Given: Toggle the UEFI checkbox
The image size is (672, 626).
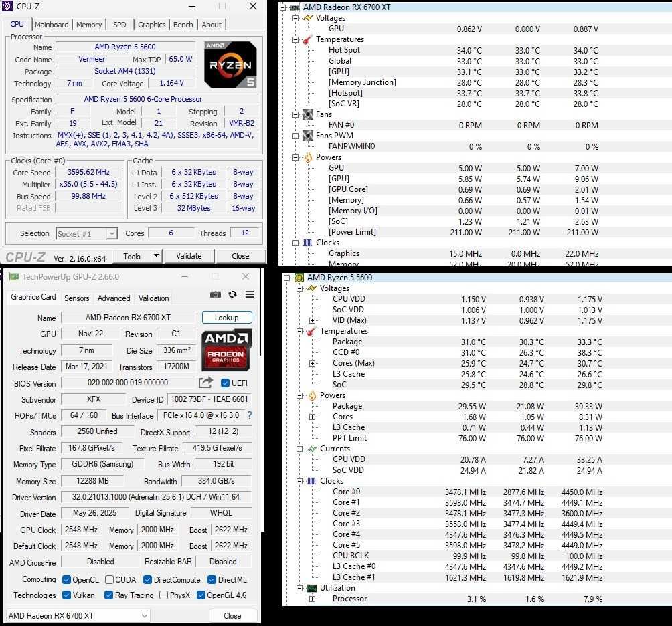Looking at the screenshot, I should click(x=225, y=383).
